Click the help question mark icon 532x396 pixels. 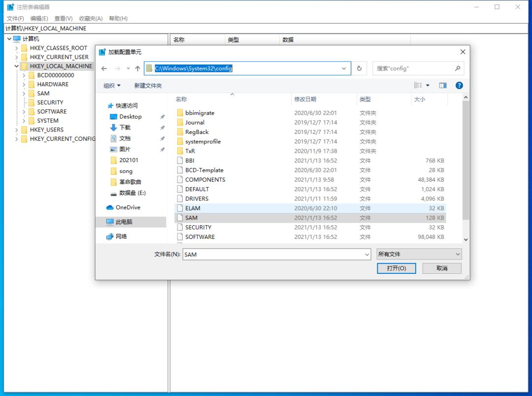click(459, 85)
